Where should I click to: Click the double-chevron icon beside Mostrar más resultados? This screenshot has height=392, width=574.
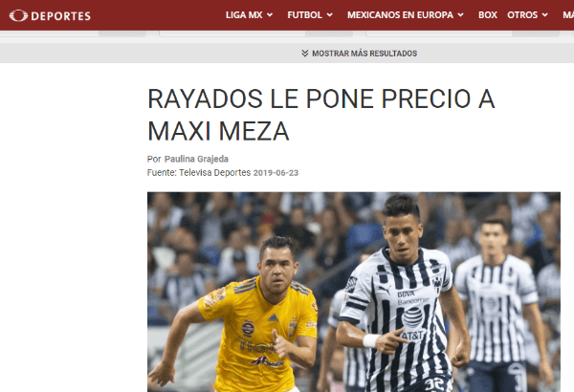305,54
